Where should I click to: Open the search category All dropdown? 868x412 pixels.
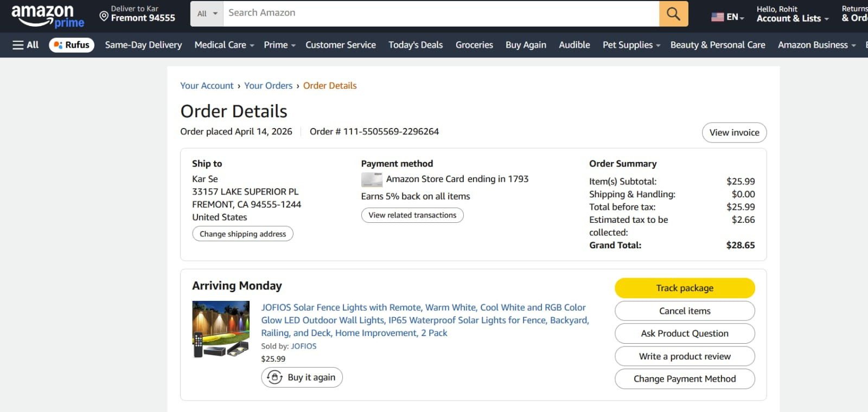[207, 14]
